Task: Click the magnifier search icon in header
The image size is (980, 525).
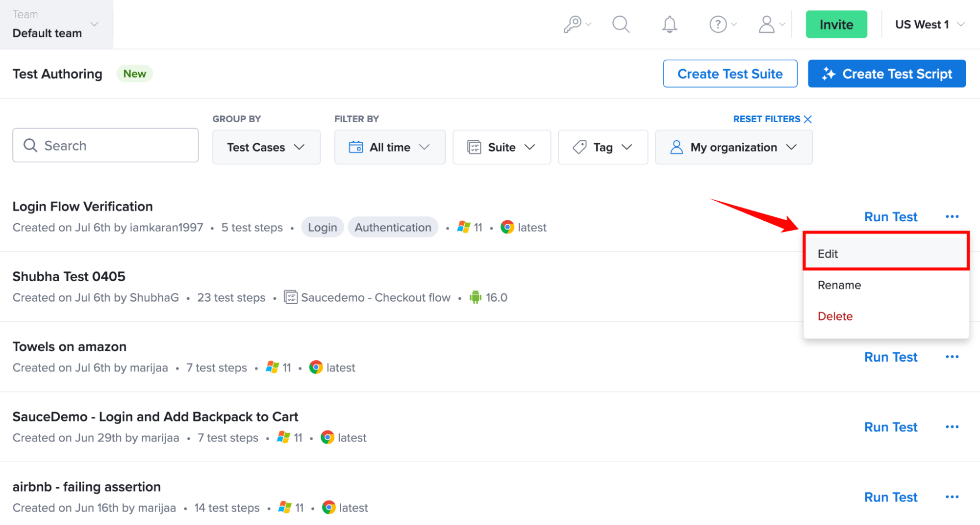Action: (621, 24)
